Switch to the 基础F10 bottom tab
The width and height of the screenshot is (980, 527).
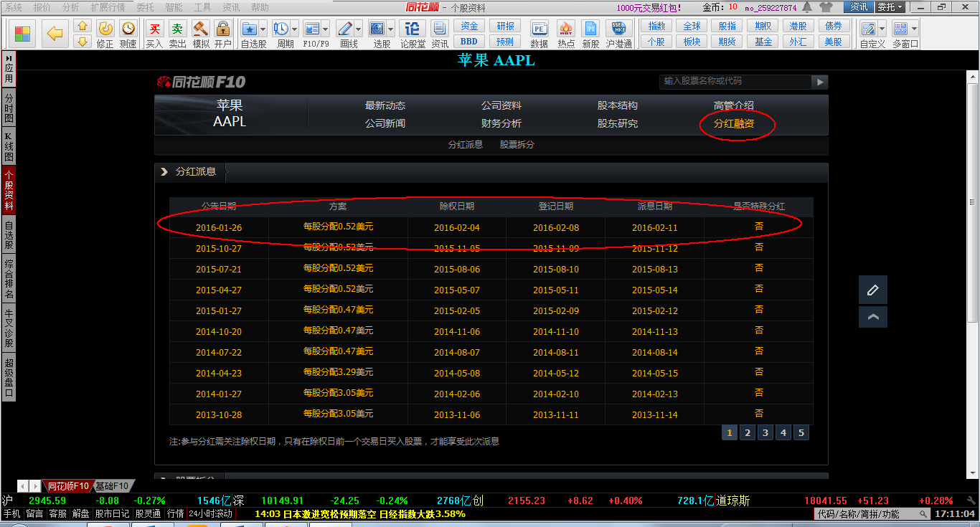pos(111,486)
